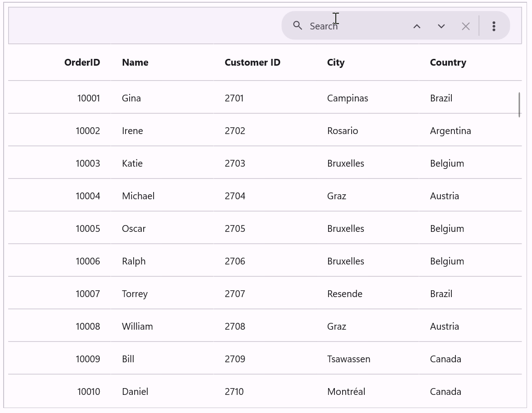Click Bruxelles in Oscar's row

click(x=345, y=229)
